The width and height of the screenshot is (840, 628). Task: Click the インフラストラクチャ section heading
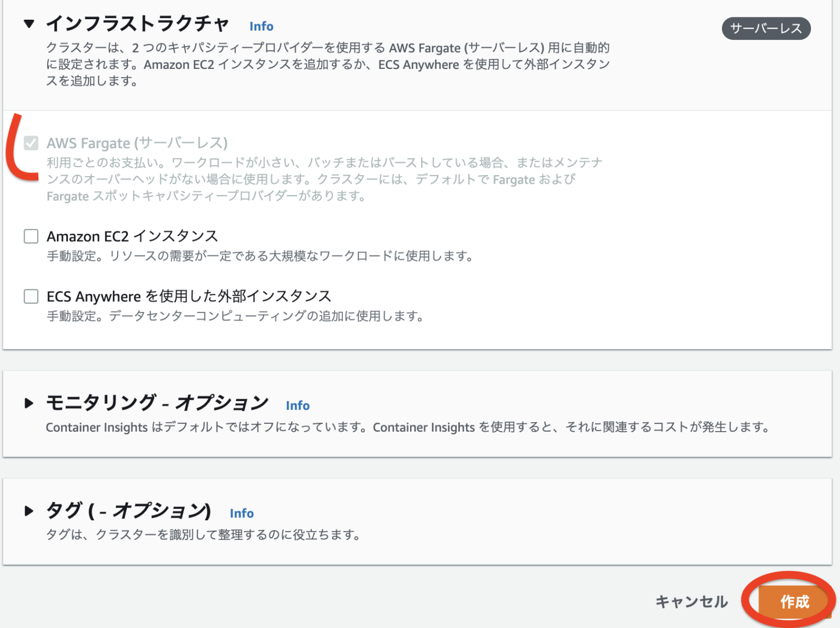tap(138, 24)
